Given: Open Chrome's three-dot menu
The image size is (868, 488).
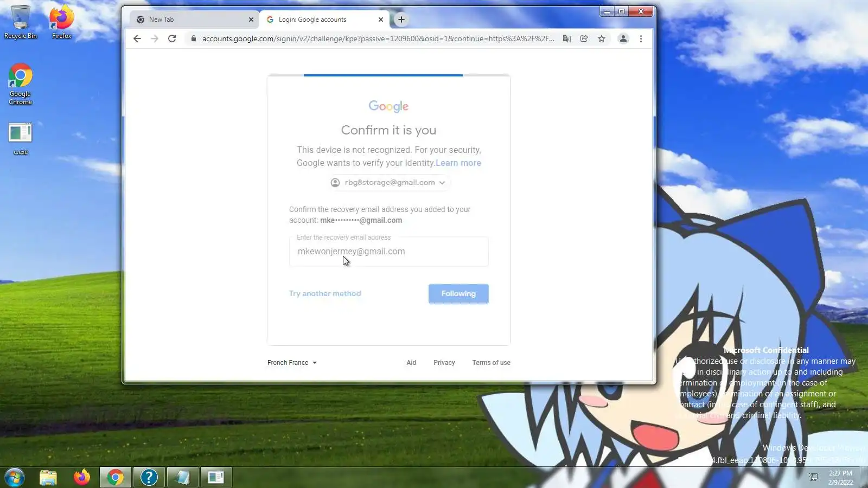Looking at the screenshot, I should (641, 38).
